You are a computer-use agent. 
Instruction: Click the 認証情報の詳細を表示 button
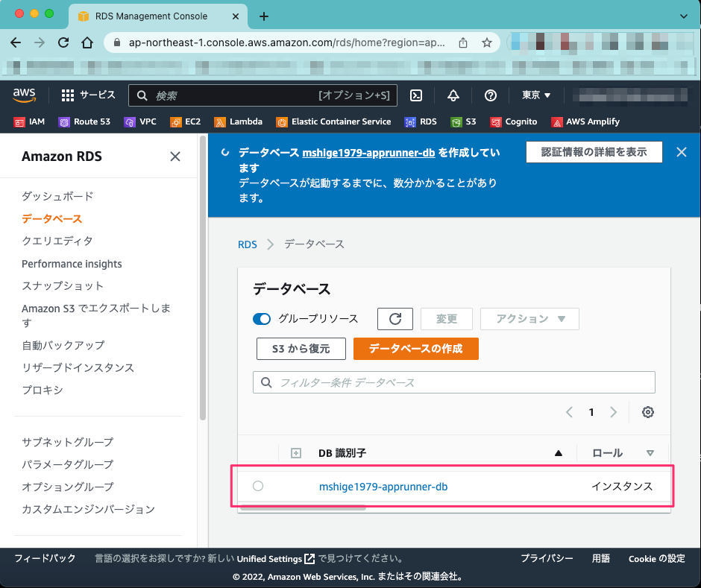click(594, 152)
